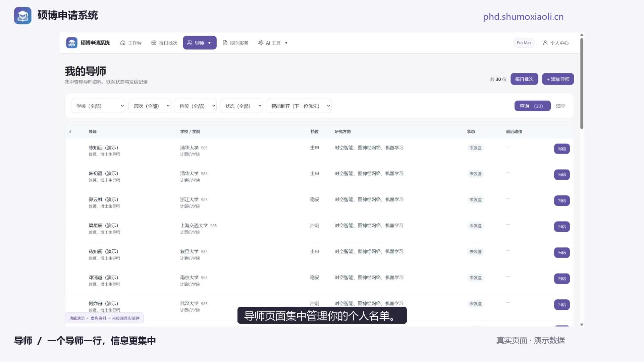The width and height of the screenshot is (644, 362).
Task: Open the 工作台 home tab
Action: [131, 43]
